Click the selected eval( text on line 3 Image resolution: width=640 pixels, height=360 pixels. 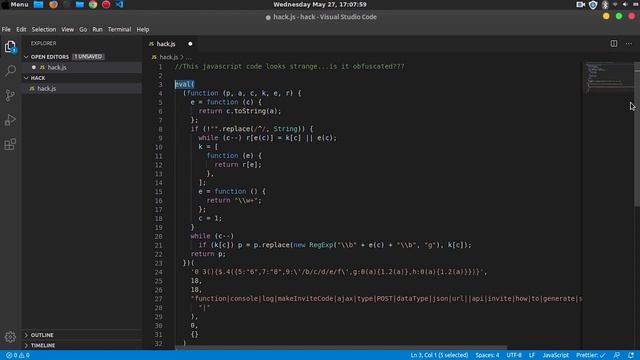tap(184, 84)
